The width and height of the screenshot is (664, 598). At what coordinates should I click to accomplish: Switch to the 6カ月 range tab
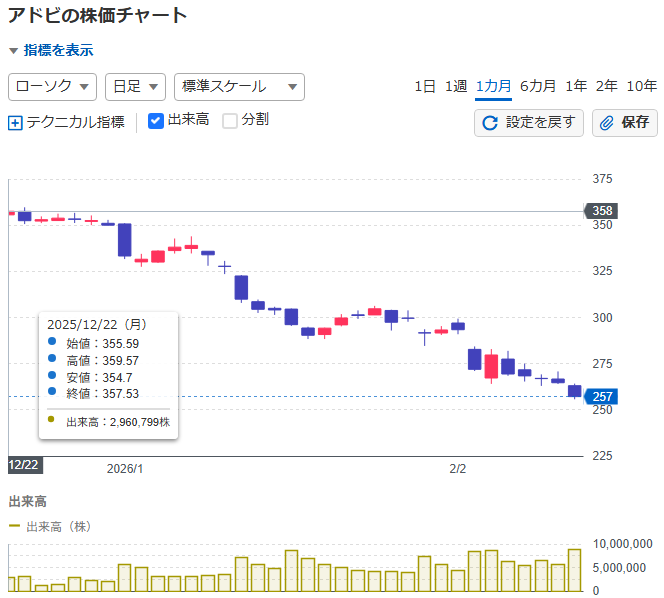point(538,86)
